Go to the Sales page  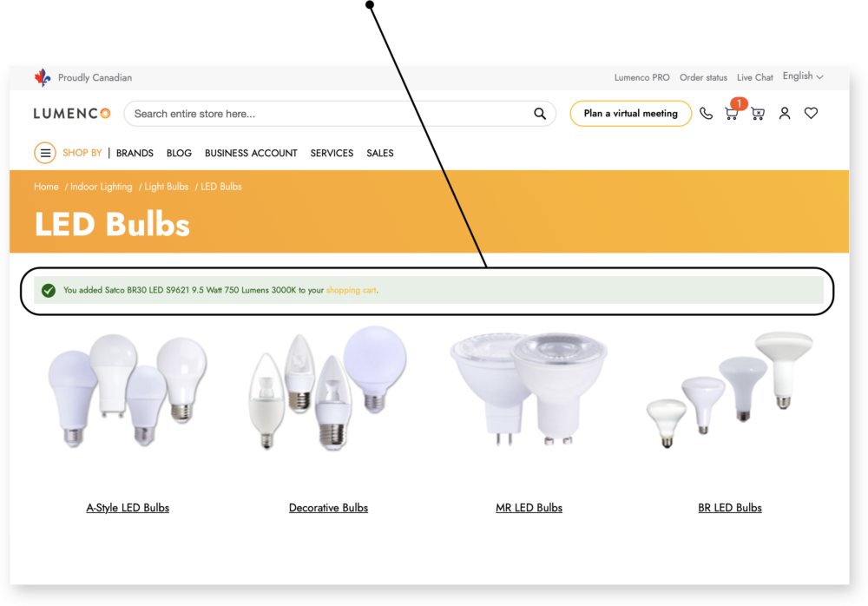(x=380, y=153)
